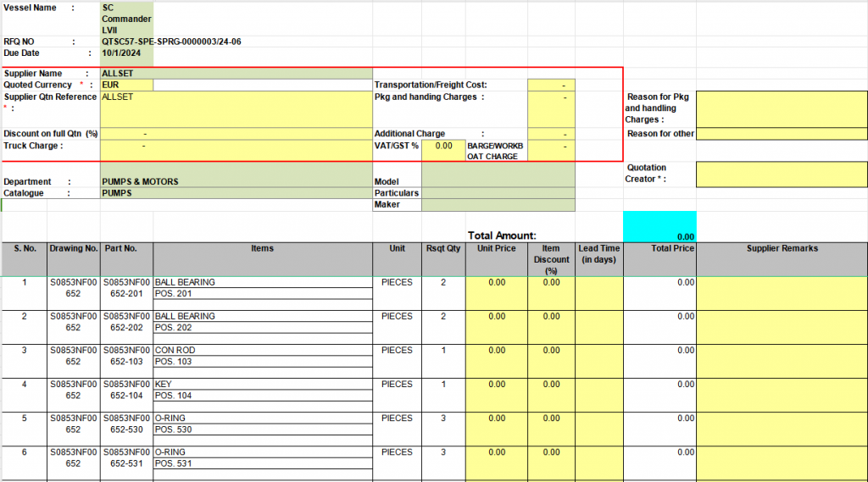
Task: Select the Quoted Currency cell showing EUR
Action: (126, 85)
